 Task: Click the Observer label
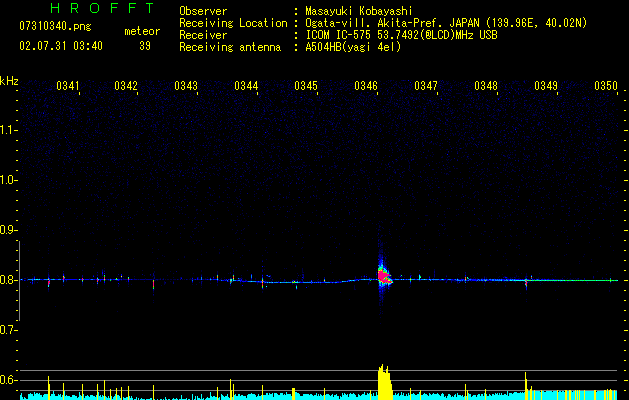coord(203,11)
